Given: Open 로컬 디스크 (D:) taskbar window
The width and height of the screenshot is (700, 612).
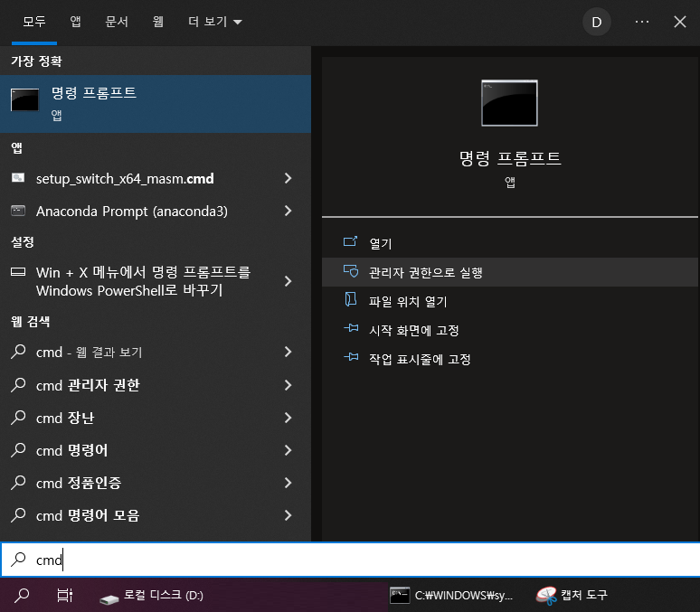Looking at the screenshot, I should coord(152,596).
